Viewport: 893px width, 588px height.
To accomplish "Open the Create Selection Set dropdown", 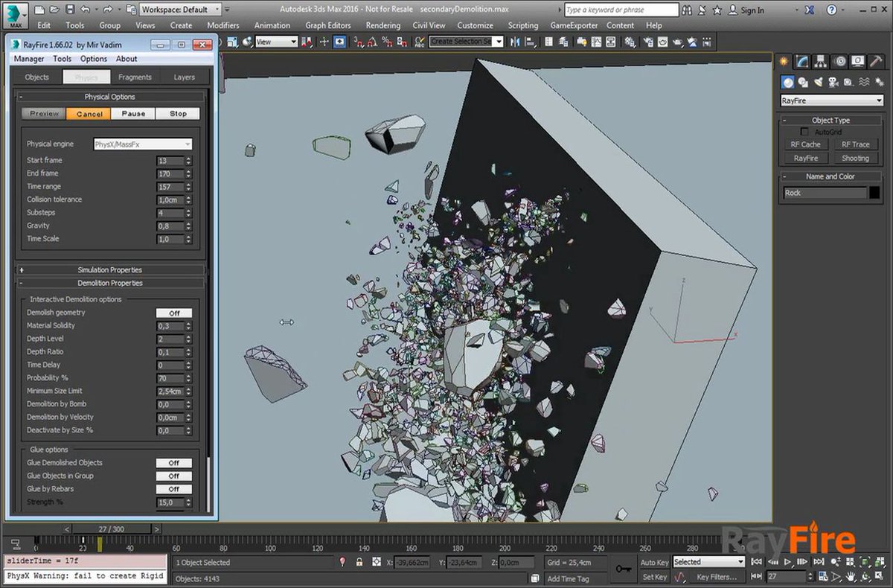I will tap(467, 42).
